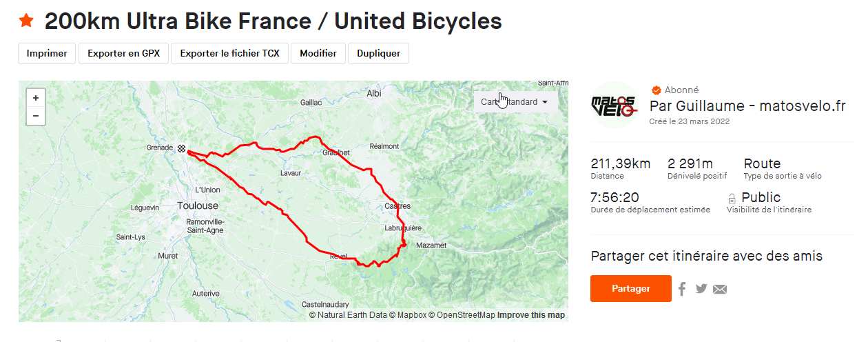Click the matosvelo profile avatar logo
The width and height of the screenshot is (868, 342).
(x=614, y=105)
